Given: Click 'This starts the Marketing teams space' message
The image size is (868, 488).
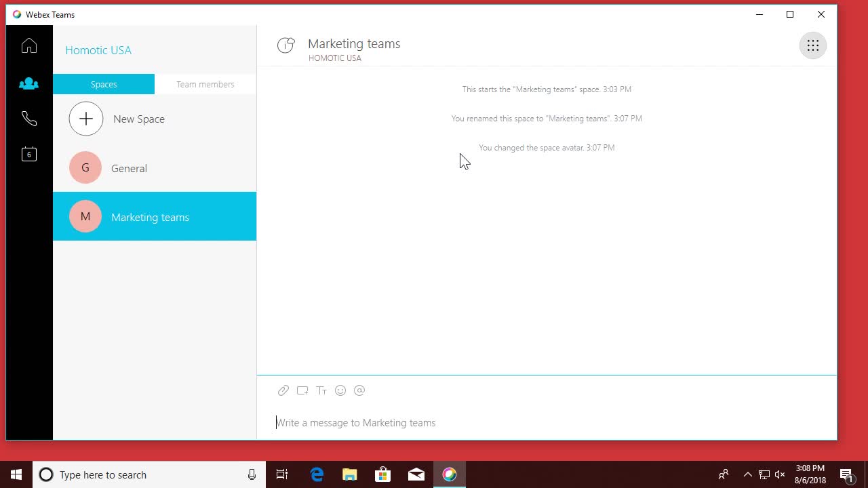Looking at the screenshot, I should pyautogui.click(x=547, y=89).
